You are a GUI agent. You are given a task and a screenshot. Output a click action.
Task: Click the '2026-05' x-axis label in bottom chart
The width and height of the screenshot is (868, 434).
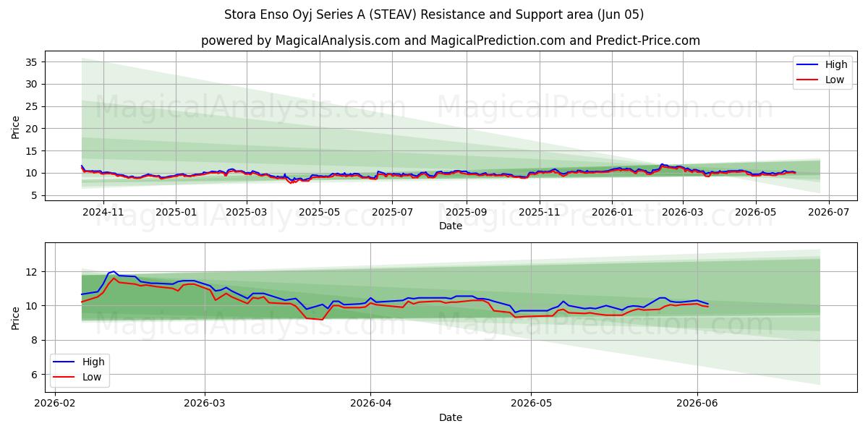(531, 404)
